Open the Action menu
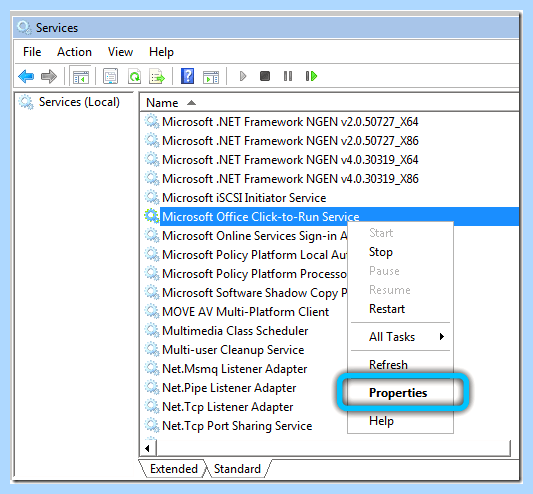This screenshot has width=533, height=494. pyautogui.click(x=74, y=52)
